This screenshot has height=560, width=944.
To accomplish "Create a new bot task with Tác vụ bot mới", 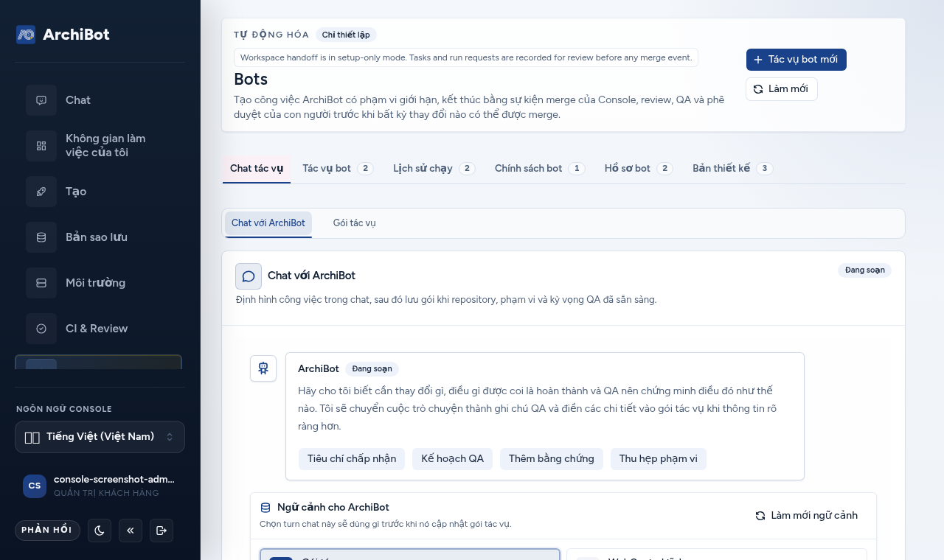I will (x=796, y=60).
